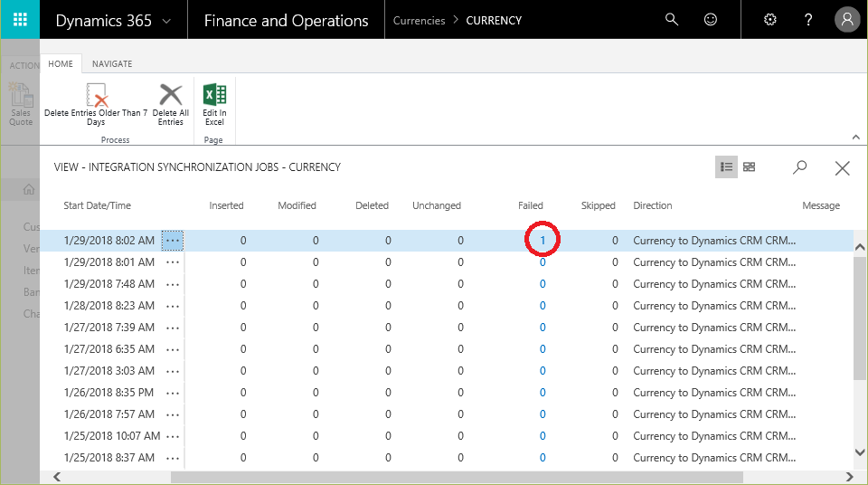Select the 1/27/2018 7:39 AM date cell
Image resolution: width=868 pixels, height=485 pixels.
(109, 327)
